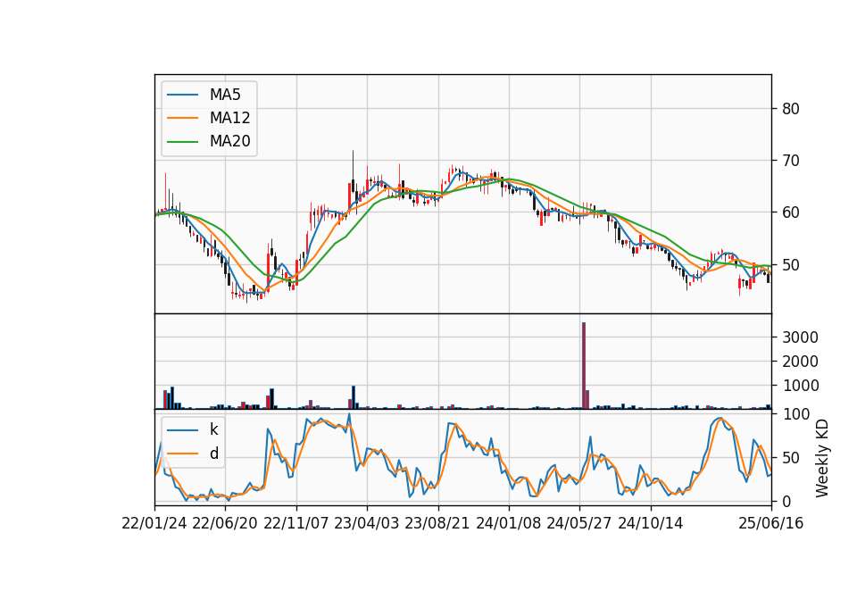857x616 pixels.
Task: Click the k label in KD legend
Action: (x=213, y=429)
